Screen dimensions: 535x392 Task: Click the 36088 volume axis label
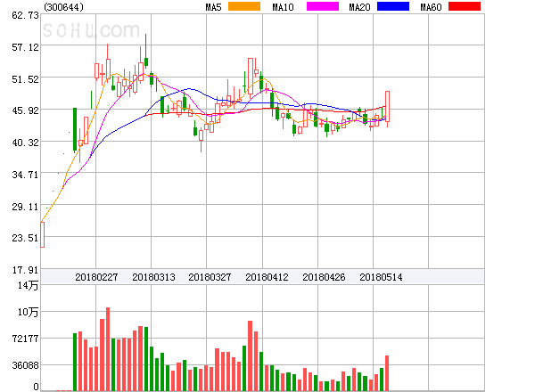coord(25,366)
